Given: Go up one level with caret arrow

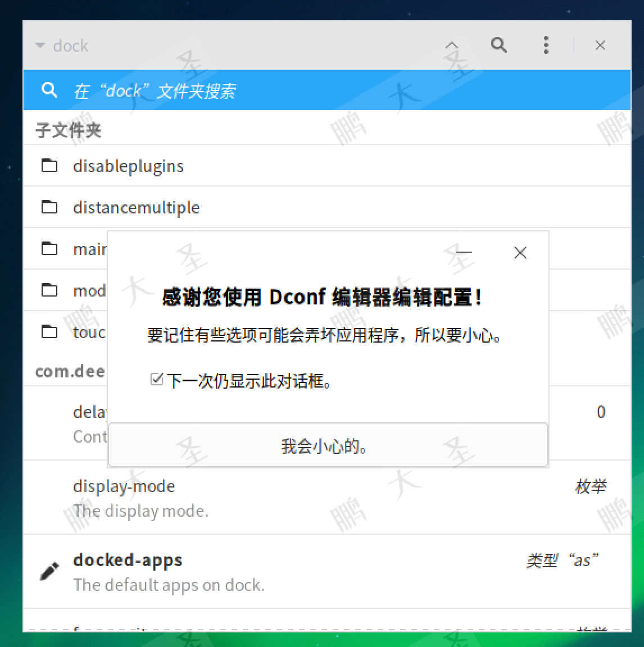Looking at the screenshot, I should [452, 45].
